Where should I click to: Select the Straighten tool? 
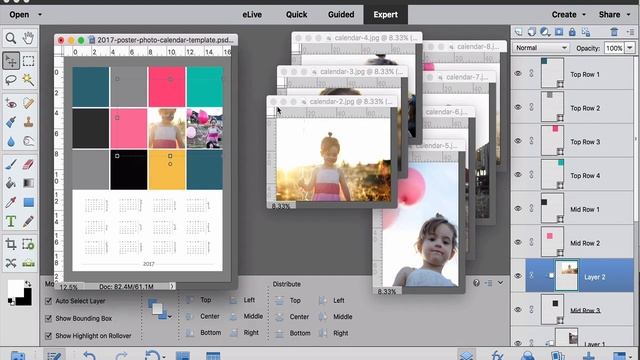tap(28, 263)
